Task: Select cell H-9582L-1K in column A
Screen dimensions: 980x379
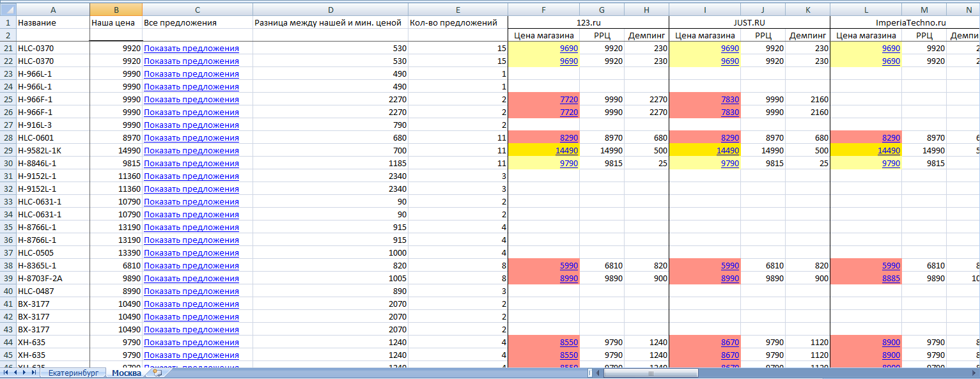Action: [x=53, y=150]
